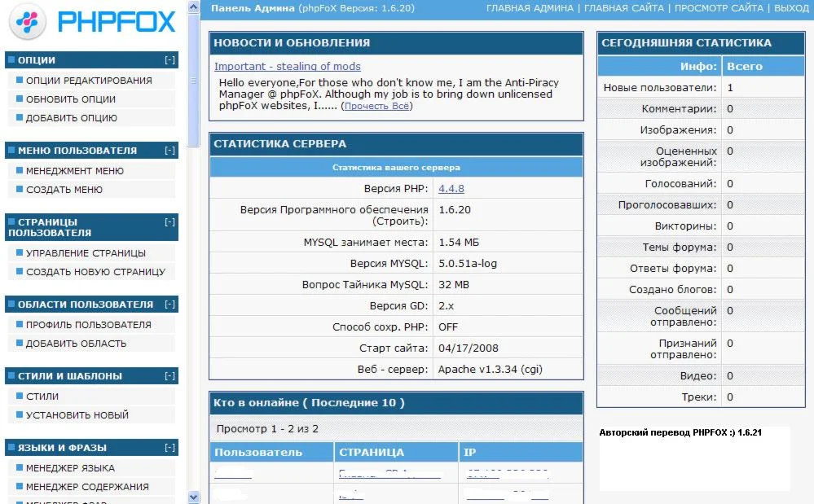Open ДОБАВИТЬ ОПЦИЮ

coord(72,118)
